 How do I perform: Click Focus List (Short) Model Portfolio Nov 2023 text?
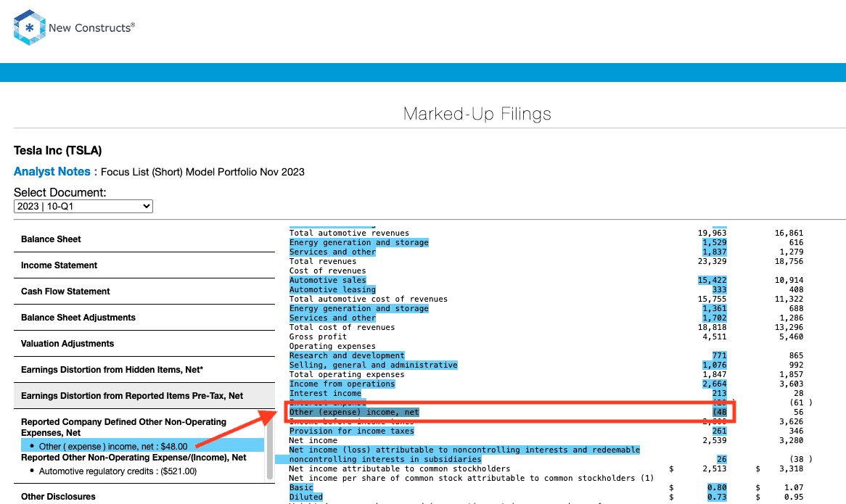pos(203,172)
